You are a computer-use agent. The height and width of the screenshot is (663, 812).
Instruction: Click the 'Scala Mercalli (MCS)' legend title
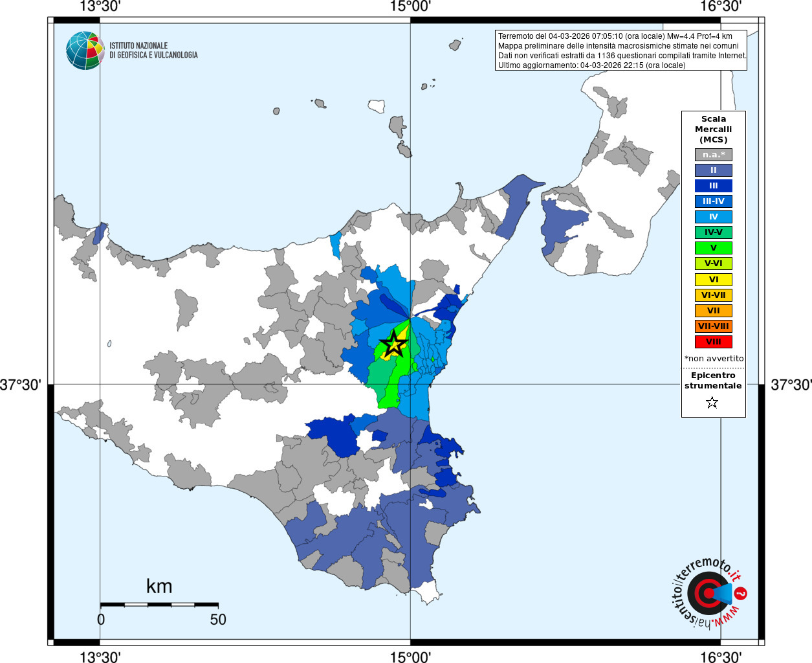click(x=714, y=129)
